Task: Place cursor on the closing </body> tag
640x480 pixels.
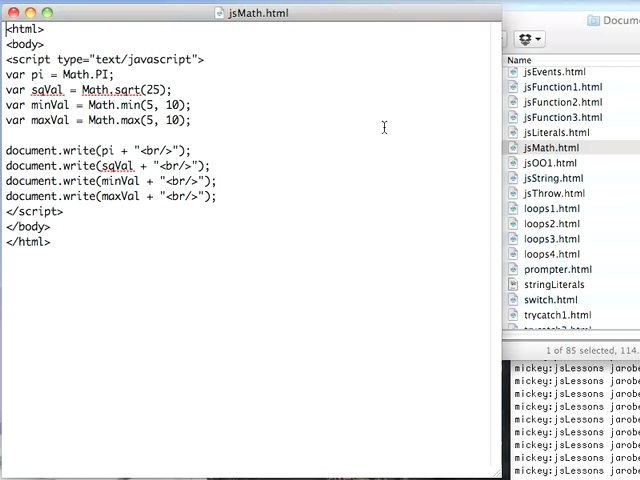Action: (x=28, y=227)
